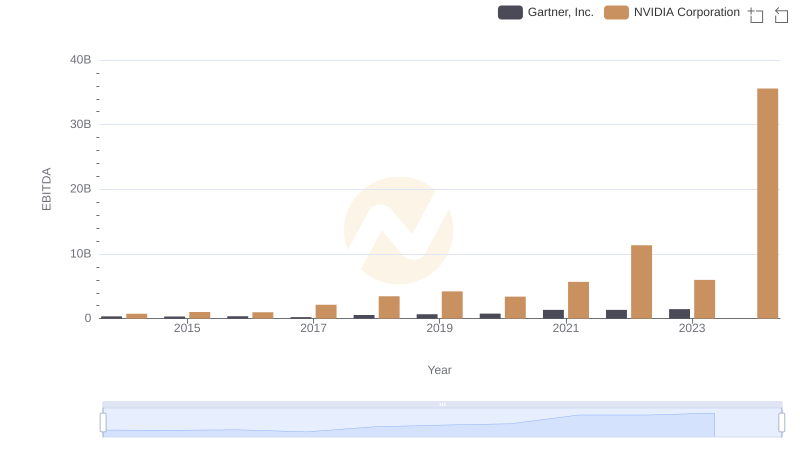Viewport: 800px width, 461px height.
Task: Toggle Gartner, Inc. legend series
Action: tap(546, 12)
